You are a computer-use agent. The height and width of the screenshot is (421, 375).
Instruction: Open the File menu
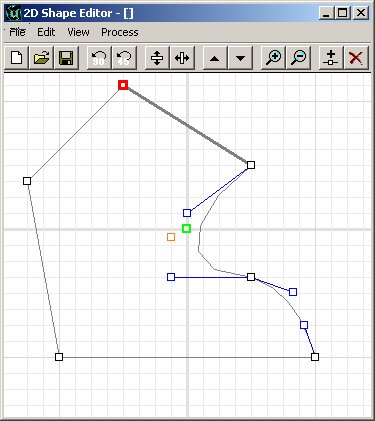[x=17, y=32]
